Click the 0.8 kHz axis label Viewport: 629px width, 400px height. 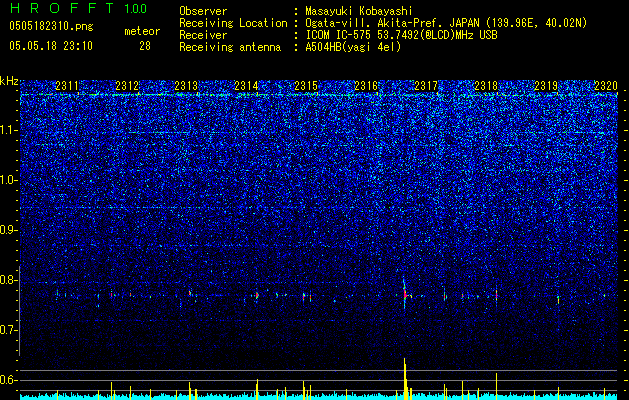[9, 280]
